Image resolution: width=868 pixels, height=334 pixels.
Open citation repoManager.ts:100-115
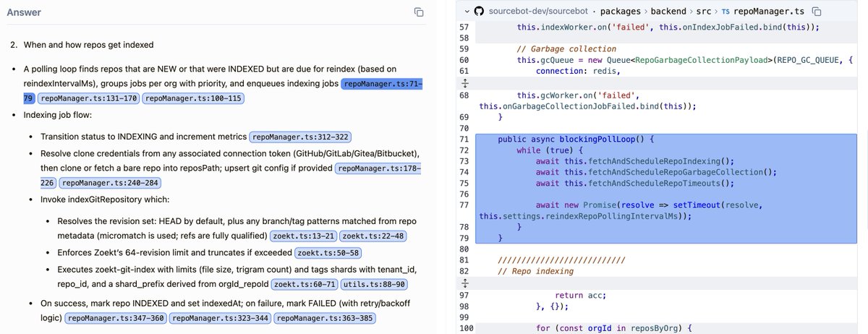click(x=193, y=98)
